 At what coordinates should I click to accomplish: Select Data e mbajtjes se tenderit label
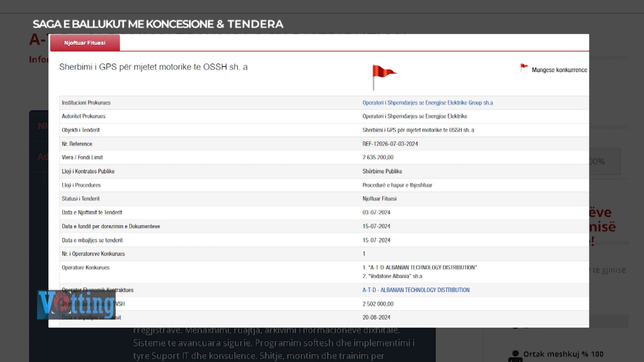92,240
